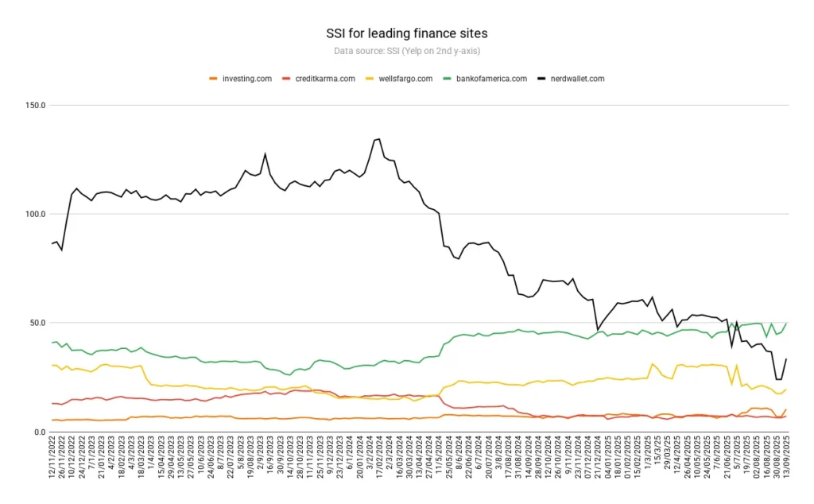814x504 pixels.
Task: Click the chart title 'SSI for leading finance sites'
Action: click(407, 33)
